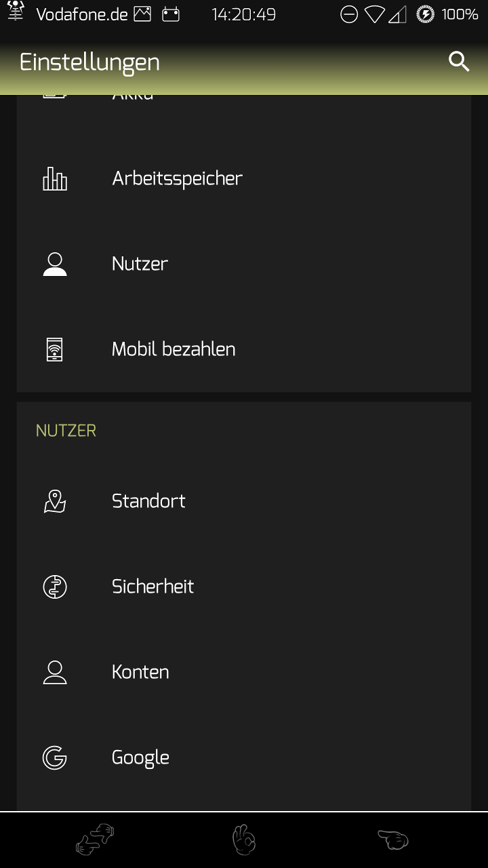Tap the Google G logo icon
Image resolution: width=488 pixels, height=868 pixels.
pos(55,757)
